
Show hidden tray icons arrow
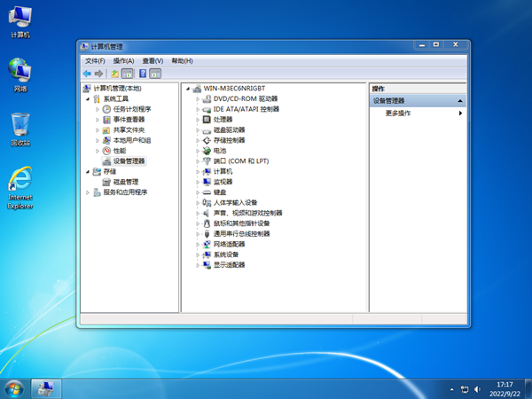(x=451, y=389)
